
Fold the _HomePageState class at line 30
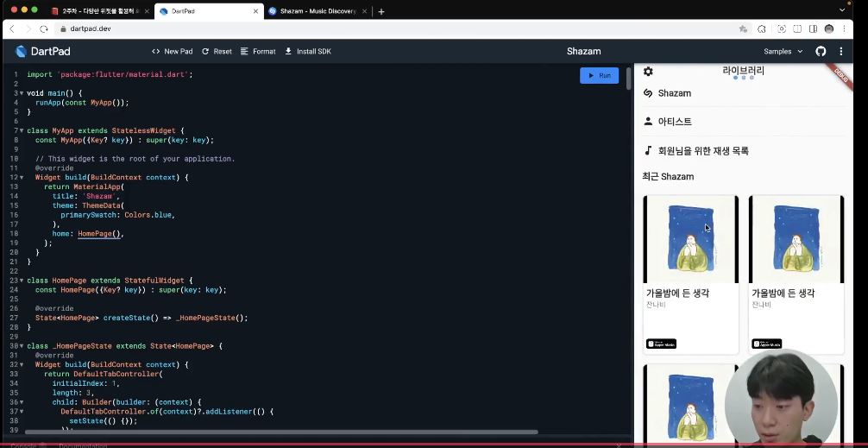(22, 346)
